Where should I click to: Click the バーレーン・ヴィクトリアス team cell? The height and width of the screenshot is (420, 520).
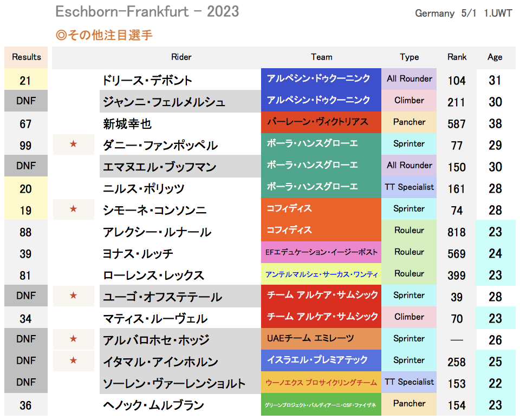(321, 122)
